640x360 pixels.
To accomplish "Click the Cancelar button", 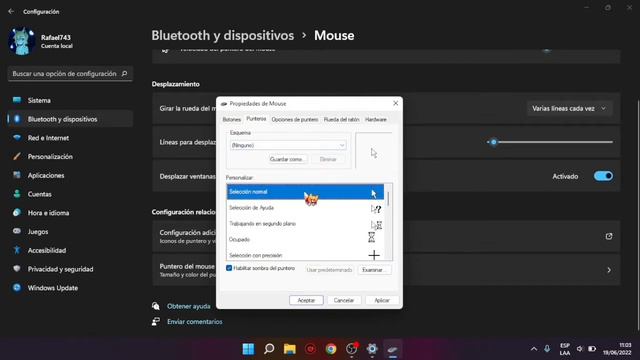I will 344,300.
